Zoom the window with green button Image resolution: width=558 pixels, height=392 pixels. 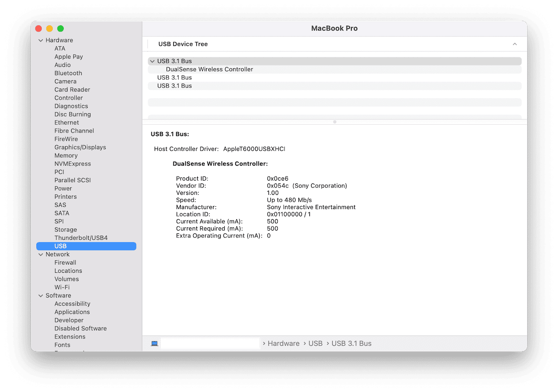click(61, 28)
